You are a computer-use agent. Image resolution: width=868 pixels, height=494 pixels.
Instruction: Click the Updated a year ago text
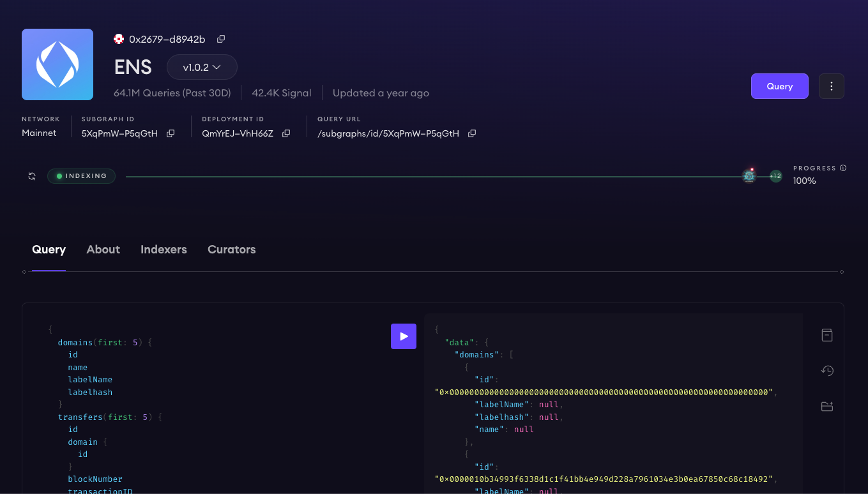[381, 93]
